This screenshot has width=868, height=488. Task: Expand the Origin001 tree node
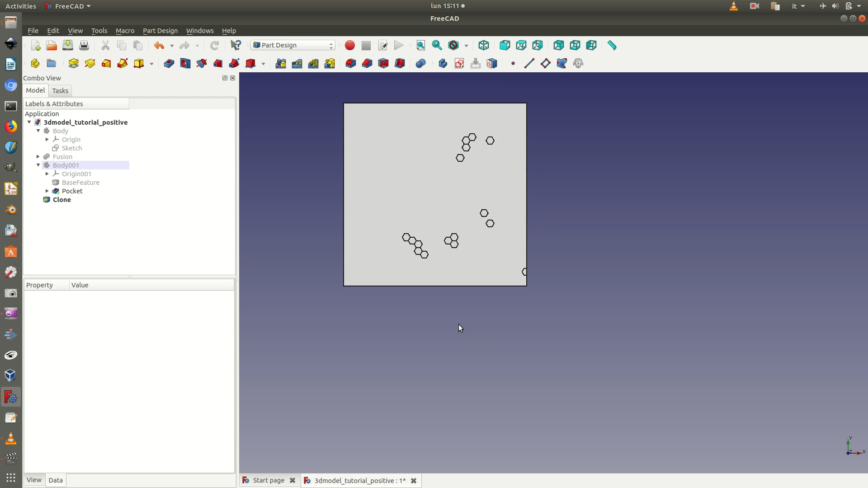click(x=47, y=174)
